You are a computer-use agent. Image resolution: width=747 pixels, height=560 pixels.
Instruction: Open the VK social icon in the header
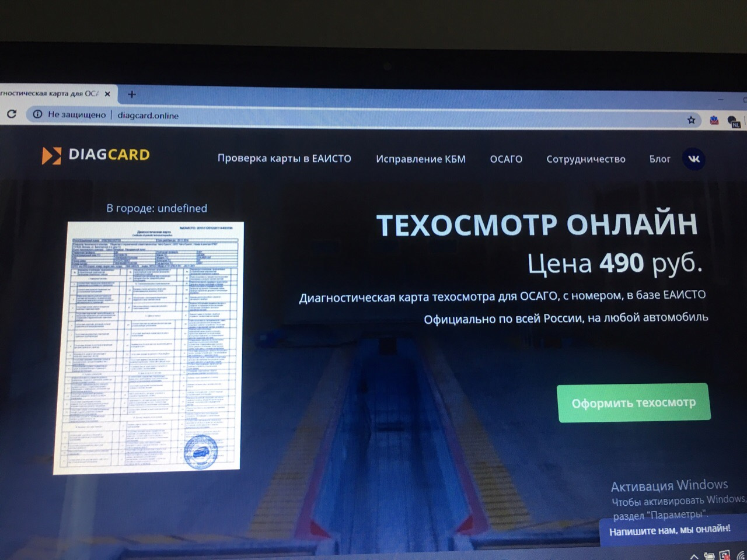[693, 159]
